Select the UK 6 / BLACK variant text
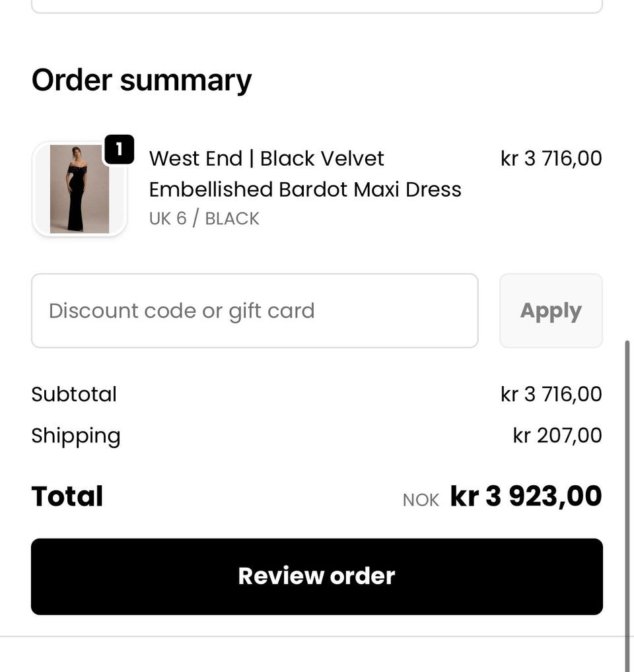Viewport: 634px width, 672px height. click(204, 218)
